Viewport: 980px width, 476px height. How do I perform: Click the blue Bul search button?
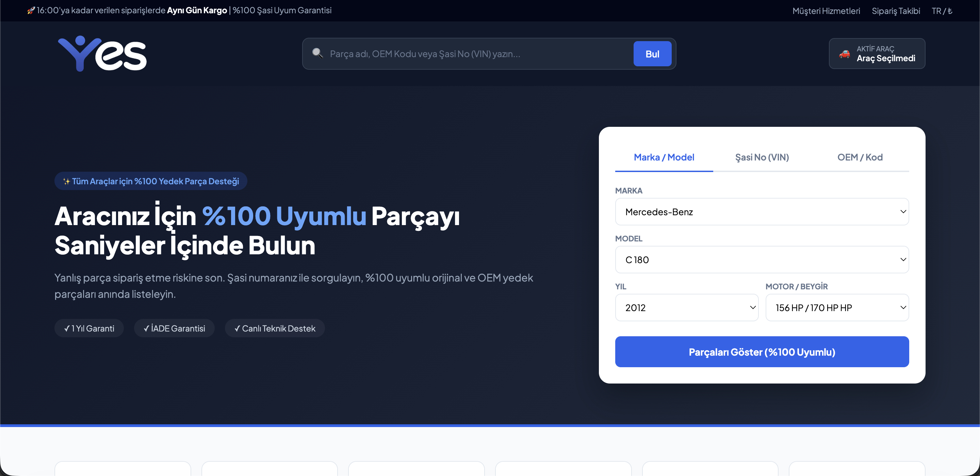[652, 54]
